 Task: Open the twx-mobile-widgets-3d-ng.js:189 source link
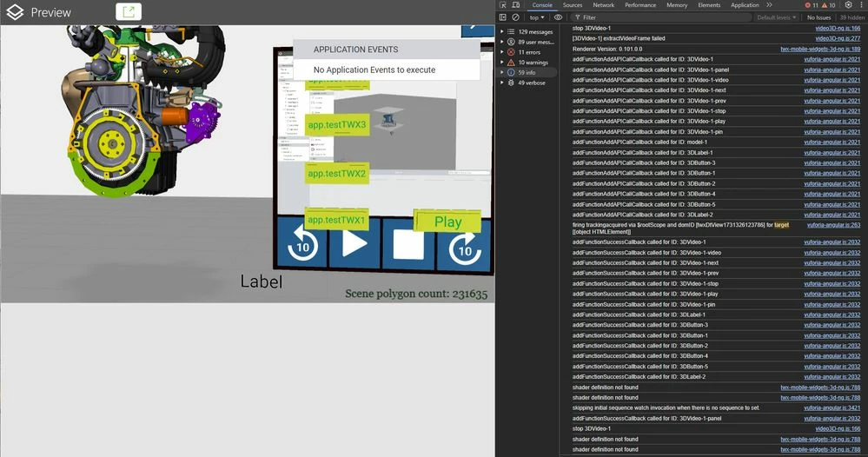pos(820,49)
